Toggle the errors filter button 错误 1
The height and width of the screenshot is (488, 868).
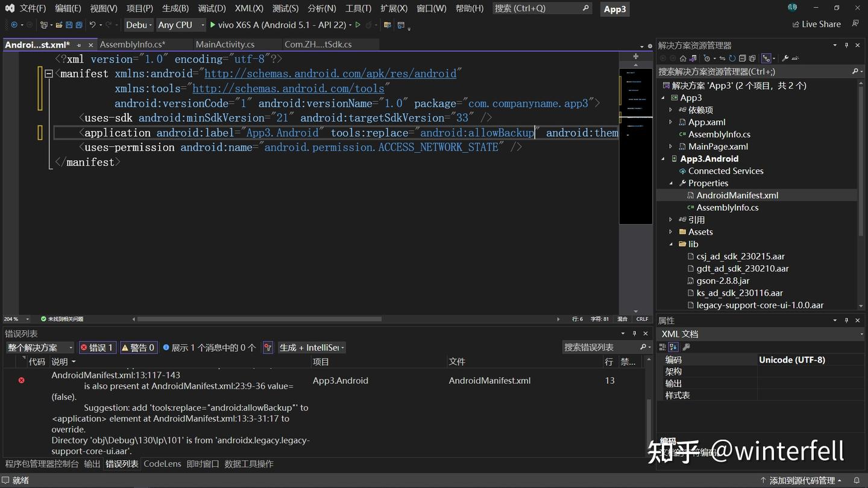tap(98, 348)
